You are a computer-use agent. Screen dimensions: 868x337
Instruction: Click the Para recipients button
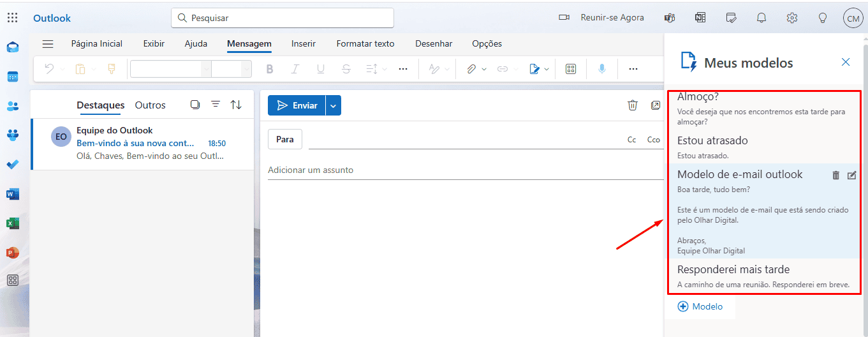click(285, 139)
